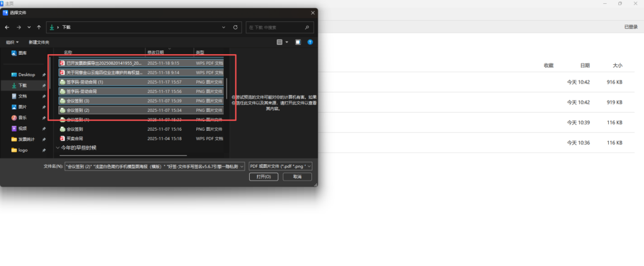Open Desktop in the sidebar
This screenshot has height=266, width=644.
pos(26,74)
